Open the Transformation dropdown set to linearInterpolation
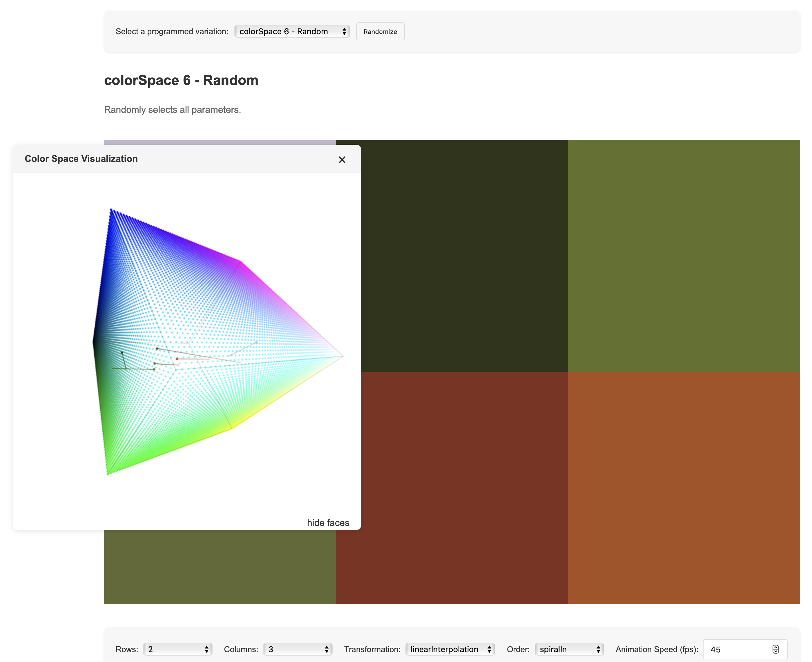The height and width of the screenshot is (662, 812). (x=450, y=649)
